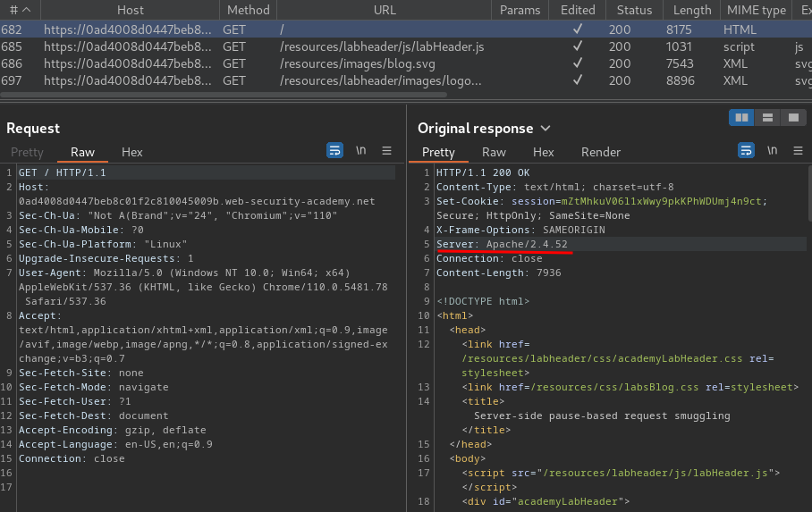Click script MIME type in row 685
Image resolution: width=812 pixels, height=512 pixels.
(739, 47)
